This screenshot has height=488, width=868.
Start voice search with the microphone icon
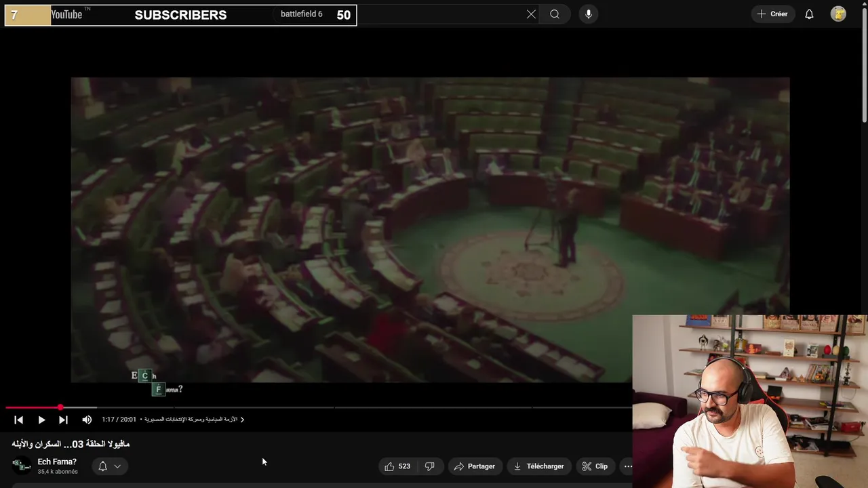pyautogui.click(x=589, y=14)
